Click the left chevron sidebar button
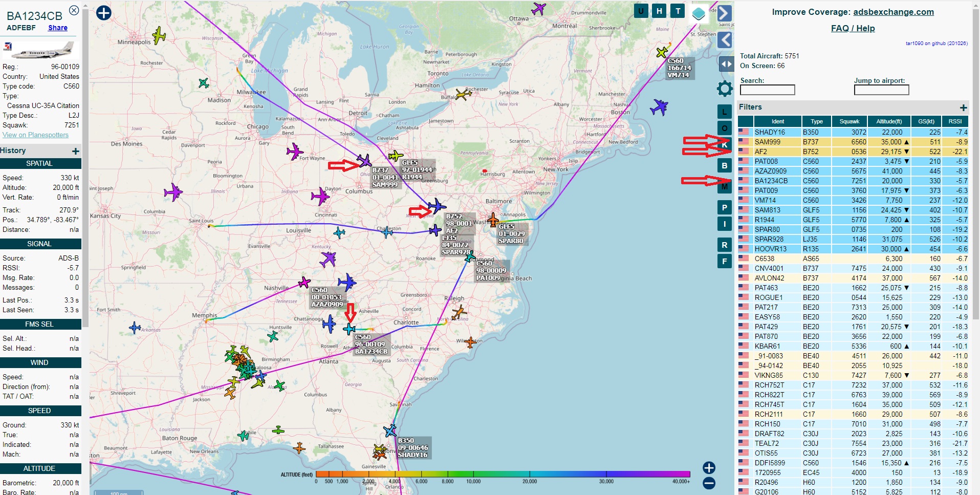The image size is (980, 495). pyautogui.click(x=725, y=39)
